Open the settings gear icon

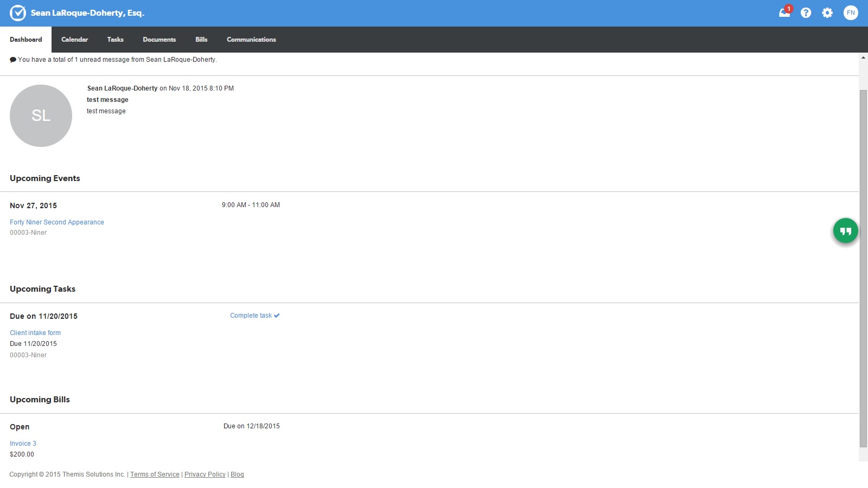pyautogui.click(x=827, y=13)
